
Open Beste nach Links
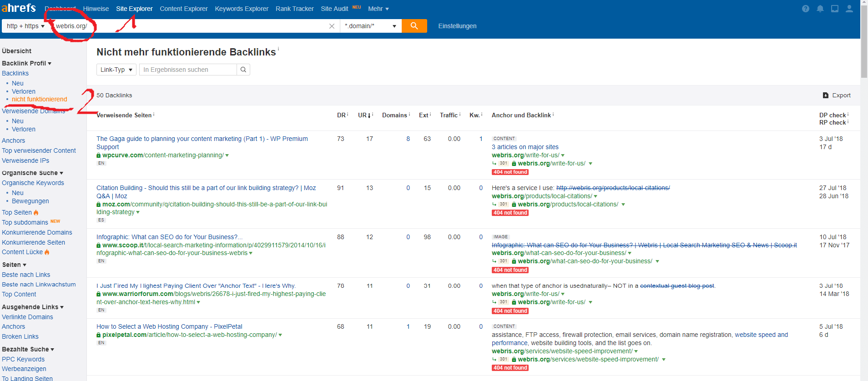tap(26, 275)
